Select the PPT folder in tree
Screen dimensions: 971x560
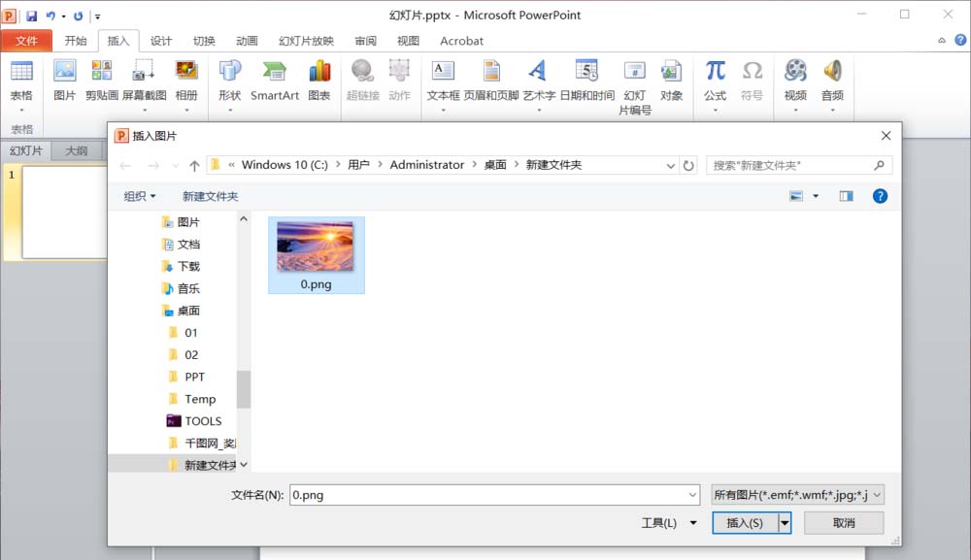[x=186, y=377]
